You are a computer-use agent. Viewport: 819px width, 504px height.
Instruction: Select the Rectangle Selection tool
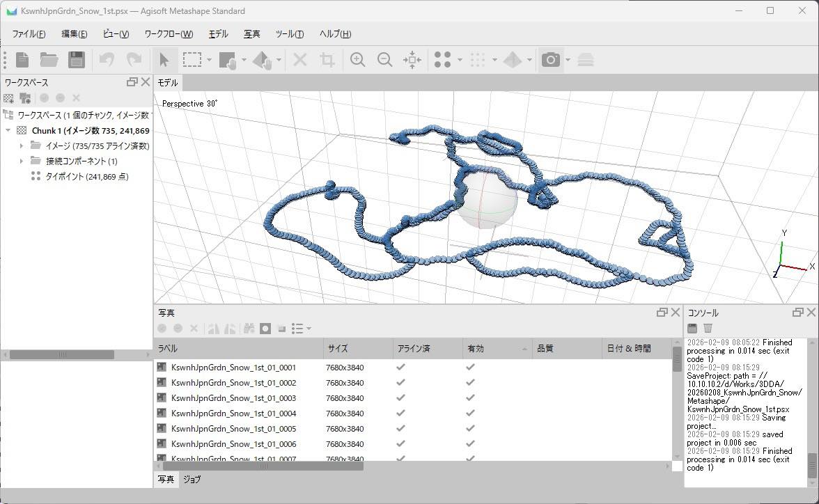192,60
